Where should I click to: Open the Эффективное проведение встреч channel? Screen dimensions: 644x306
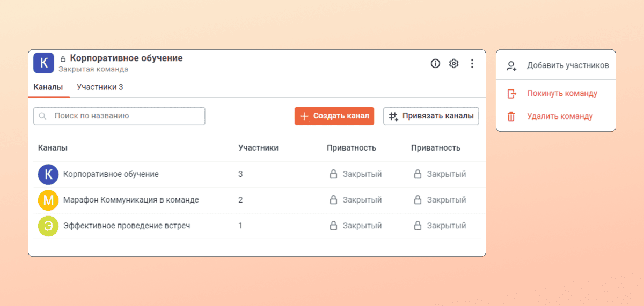click(127, 226)
